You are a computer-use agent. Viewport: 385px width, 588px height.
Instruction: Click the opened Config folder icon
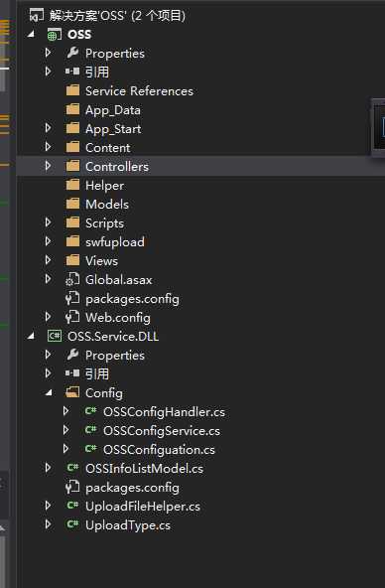pyautogui.click(x=72, y=392)
